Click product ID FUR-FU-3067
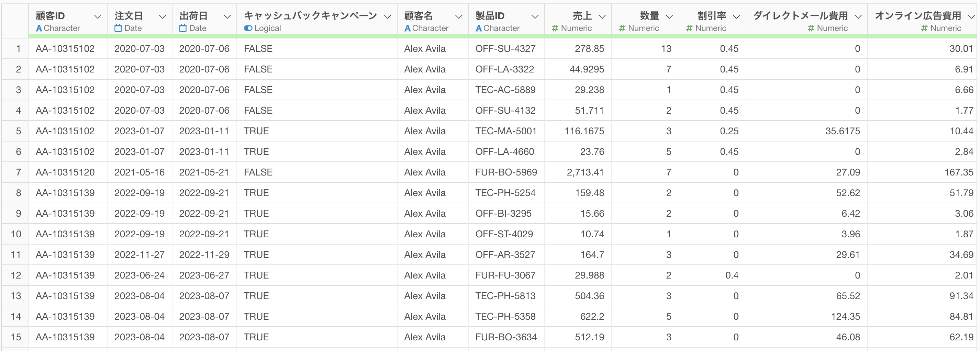 tap(505, 275)
